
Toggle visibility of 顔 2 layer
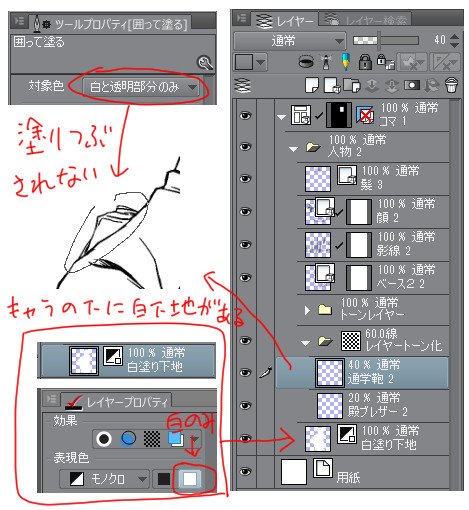click(x=245, y=212)
